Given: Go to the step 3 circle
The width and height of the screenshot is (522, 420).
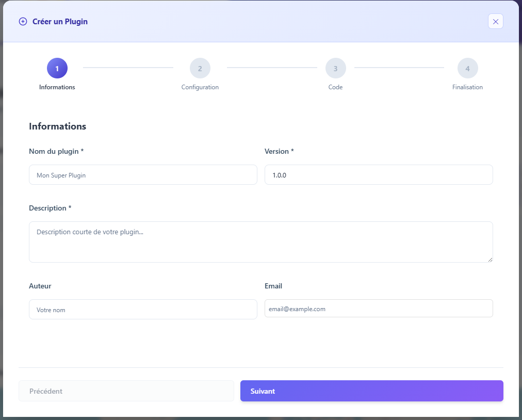Looking at the screenshot, I should coord(335,68).
